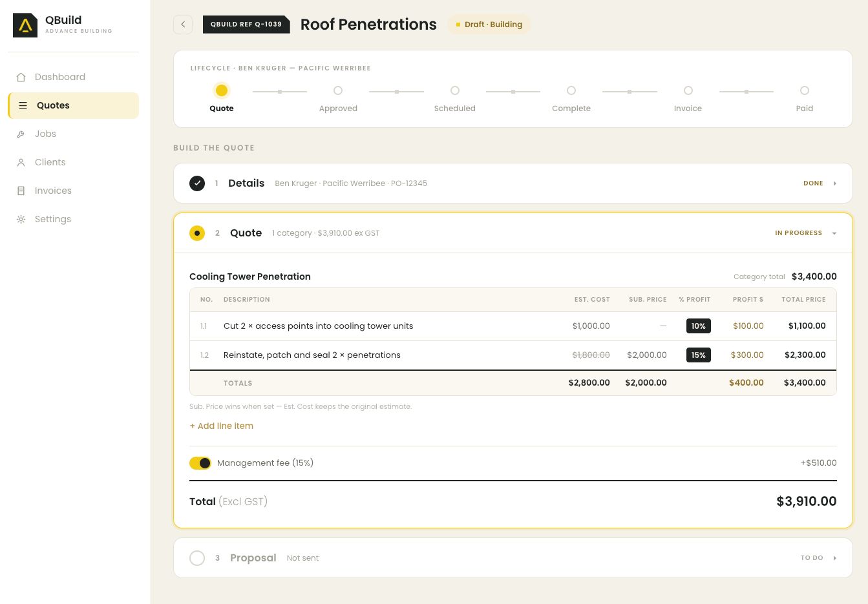Click the $3,910.00 grand total amount
The height and width of the screenshot is (604, 868).
click(x=807, y=501)
